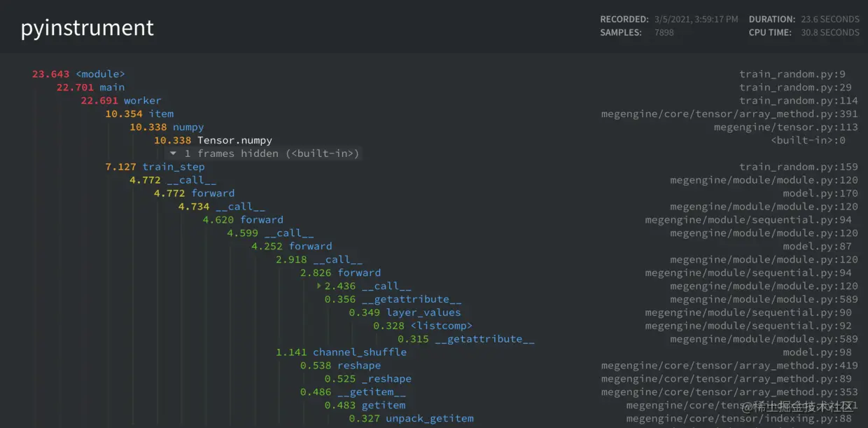
Task: Click the 0.356 __getattribute__ frame
Action: tap(393, 300)
